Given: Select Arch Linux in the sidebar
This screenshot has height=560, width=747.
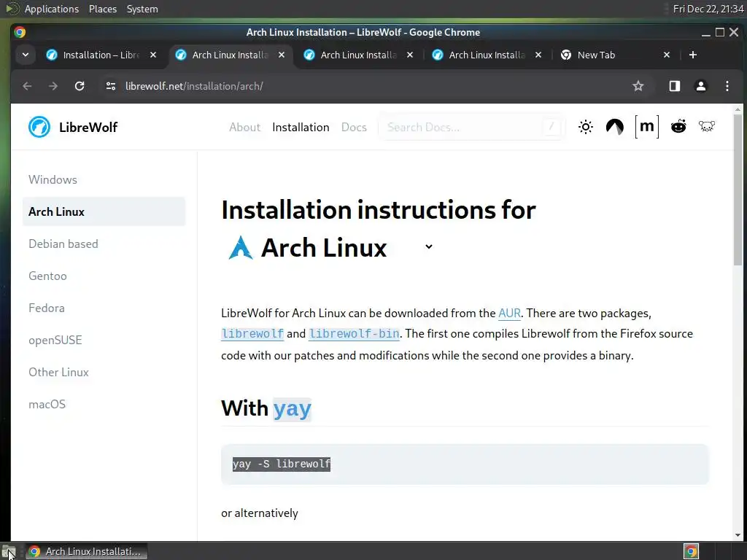Looking at the screenshot, I should click(104, 211).
